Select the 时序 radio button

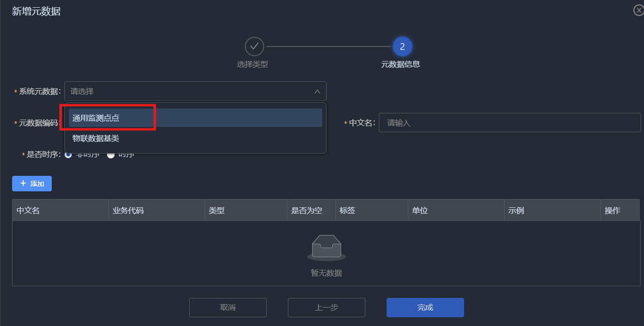tap(111, 155)
